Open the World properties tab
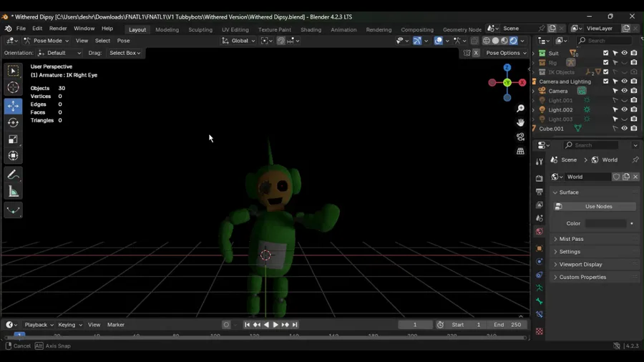The height and width of the screenshot is (362, 644). pos(540,232)
